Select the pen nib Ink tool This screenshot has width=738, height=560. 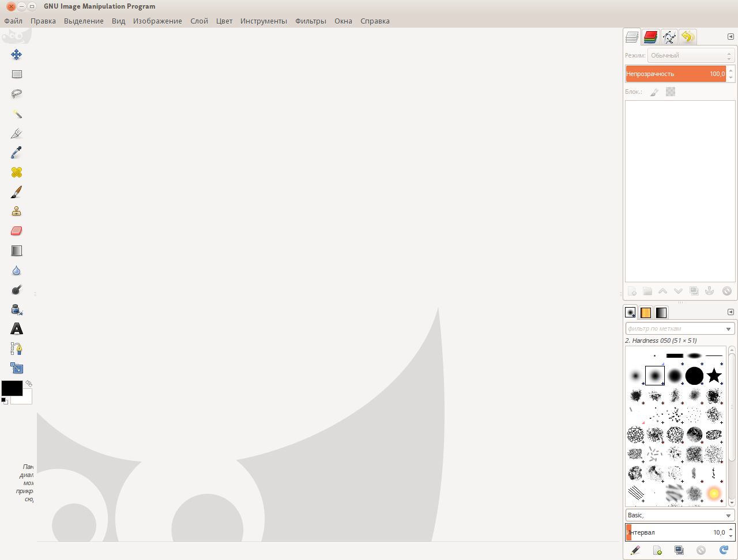[17, 133]
